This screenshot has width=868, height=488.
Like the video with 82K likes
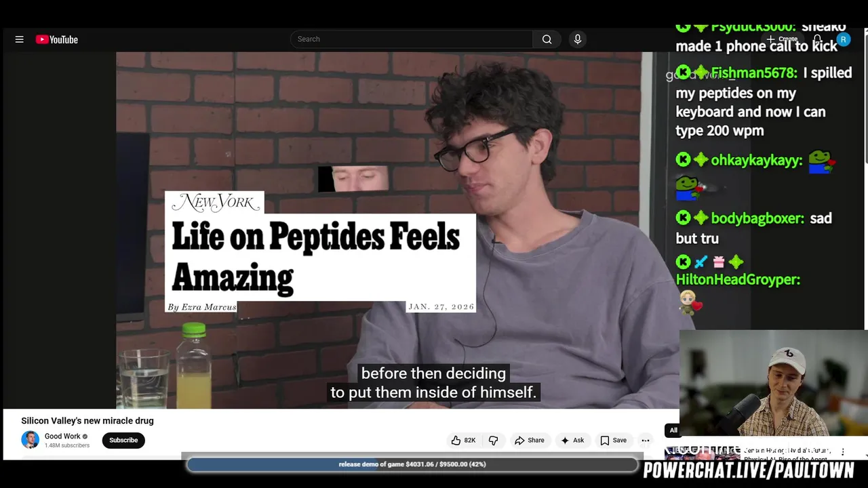tap(464, 440)
